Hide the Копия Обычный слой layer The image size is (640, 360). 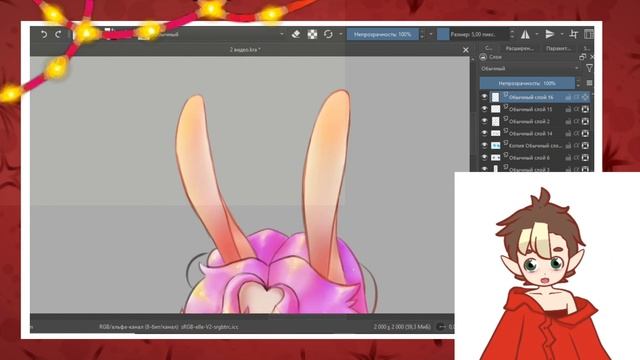click(x=484, y=145)
